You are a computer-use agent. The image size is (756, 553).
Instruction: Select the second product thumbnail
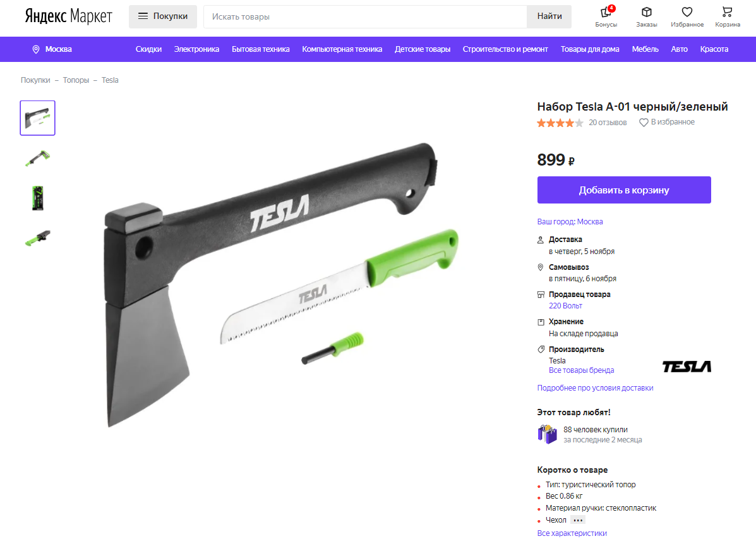tap(38, 158)
